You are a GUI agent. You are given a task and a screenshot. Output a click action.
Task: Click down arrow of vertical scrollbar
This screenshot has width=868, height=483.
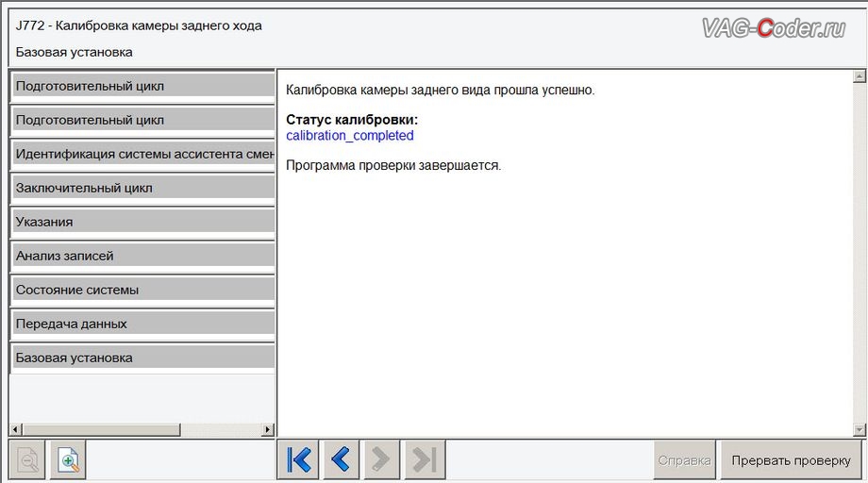point(860,429)
